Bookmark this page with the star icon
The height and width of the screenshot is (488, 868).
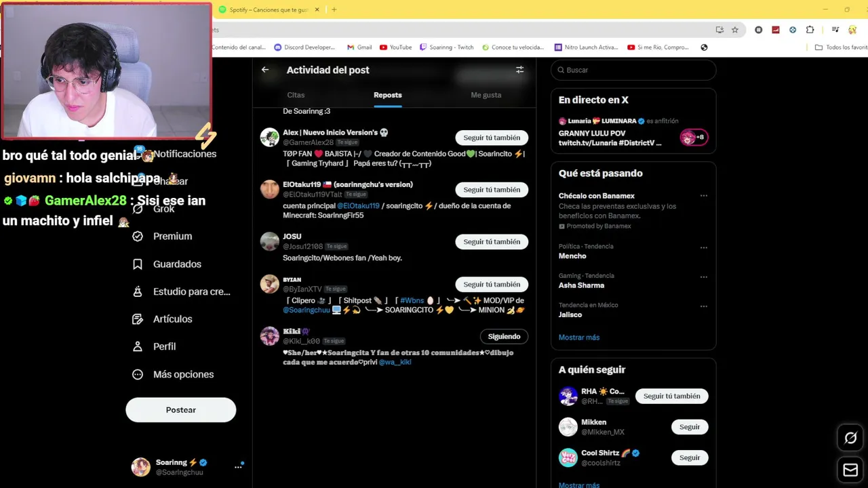coord(735,30)
